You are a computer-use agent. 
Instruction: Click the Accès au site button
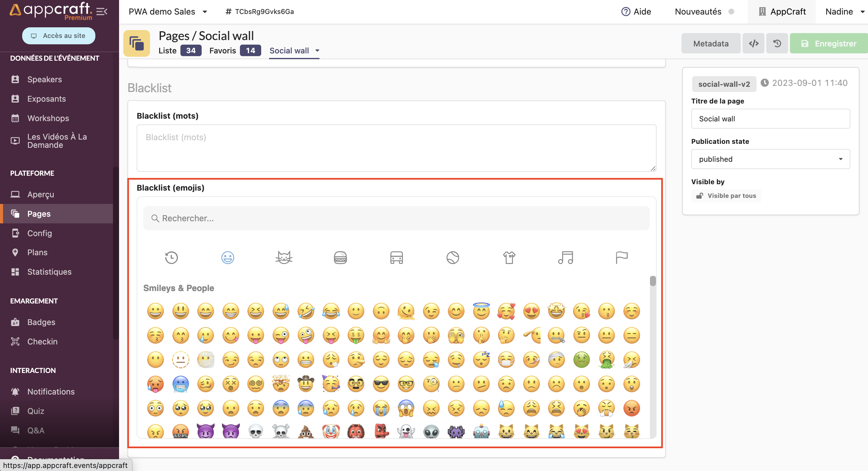pos(59,36)
